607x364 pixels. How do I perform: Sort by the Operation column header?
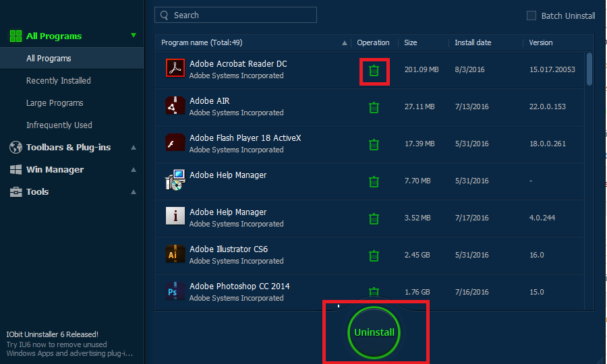tap(373, 42)
